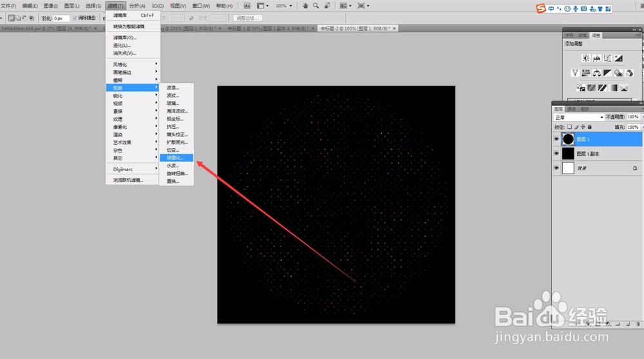Add a Threshold adjustment

coord(603,87)
